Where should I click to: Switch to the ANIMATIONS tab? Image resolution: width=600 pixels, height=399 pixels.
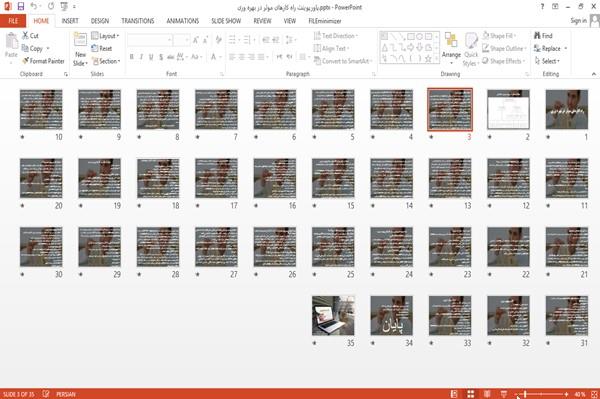click(x=183, y=21)
